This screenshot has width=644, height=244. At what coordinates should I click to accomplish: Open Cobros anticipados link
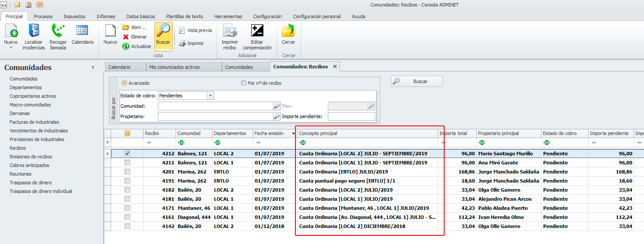click(29, 165)
